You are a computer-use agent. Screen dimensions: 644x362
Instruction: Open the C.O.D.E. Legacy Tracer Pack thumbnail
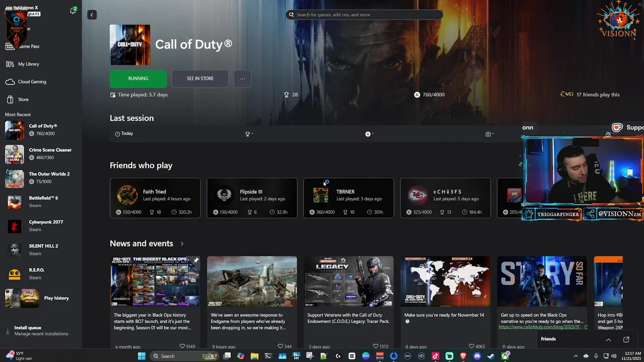349,281
